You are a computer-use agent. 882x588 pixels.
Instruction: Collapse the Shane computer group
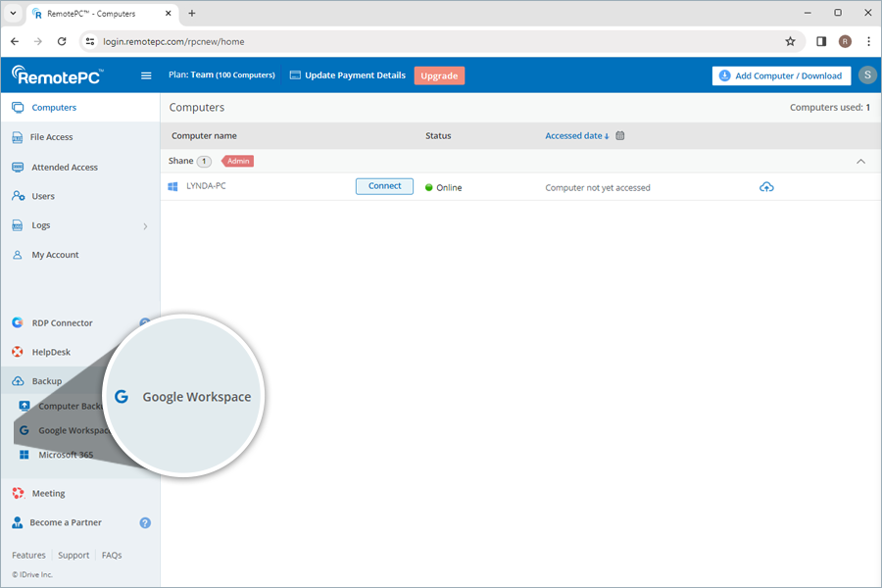point(860,161)
